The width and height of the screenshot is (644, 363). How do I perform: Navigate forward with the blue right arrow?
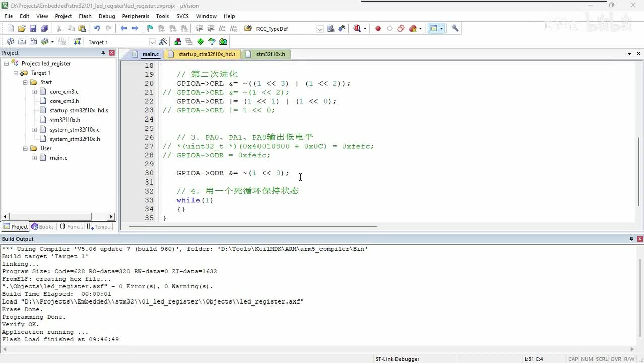135,29
